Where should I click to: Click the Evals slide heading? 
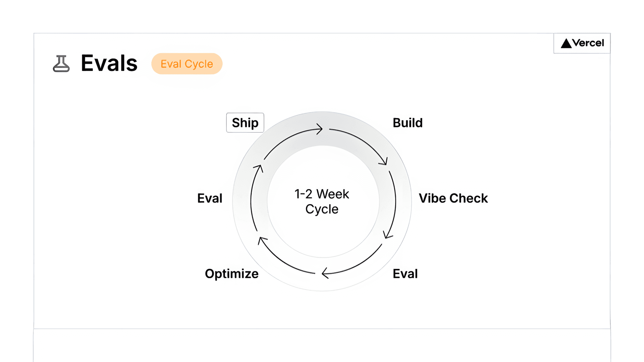point(109,63)
